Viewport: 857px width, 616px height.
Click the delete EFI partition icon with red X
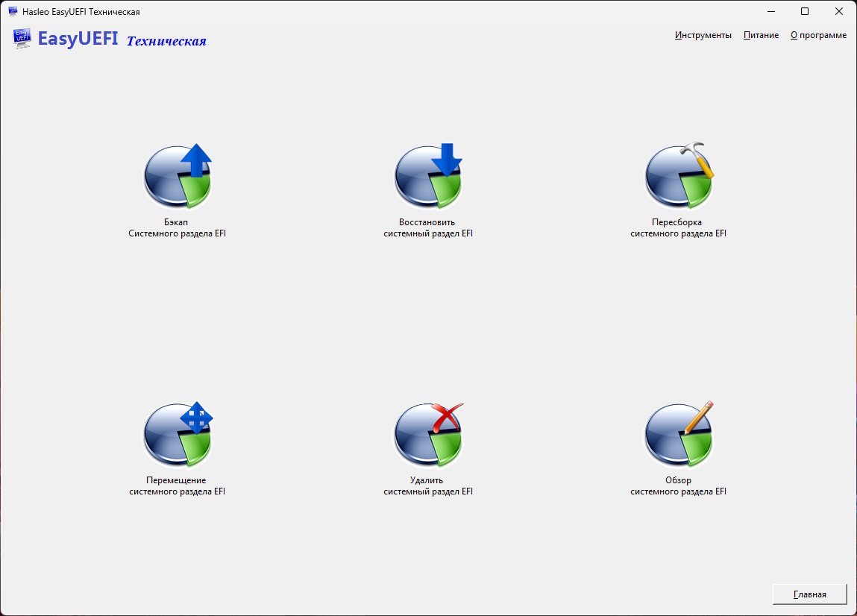(428, 435)
